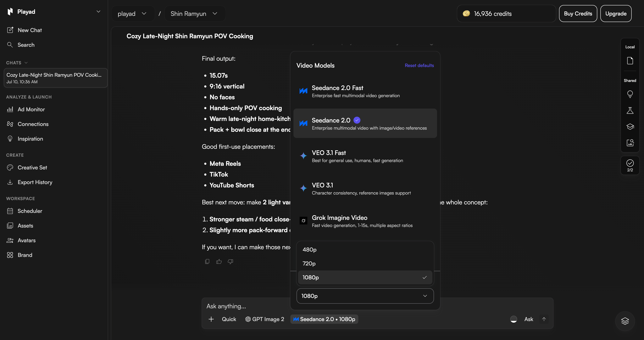
Task: Open Avatars section
Action: tap(21, 241)
